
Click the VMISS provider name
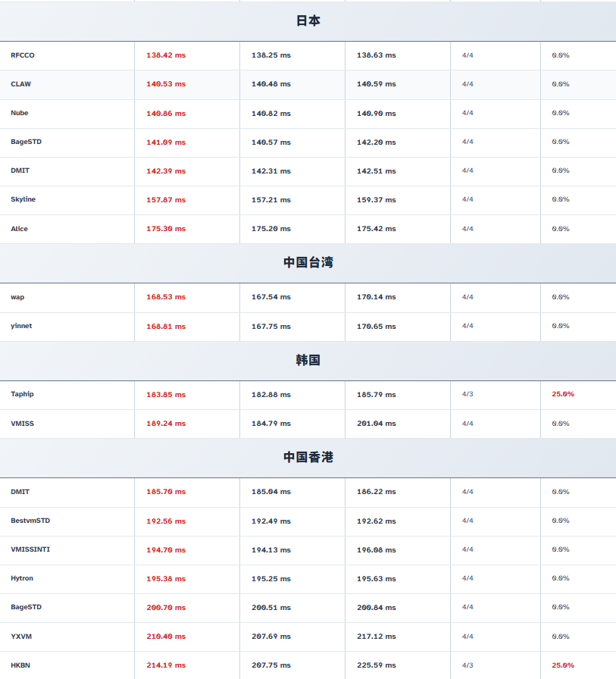pyautogui.click(x=22, y=424)
